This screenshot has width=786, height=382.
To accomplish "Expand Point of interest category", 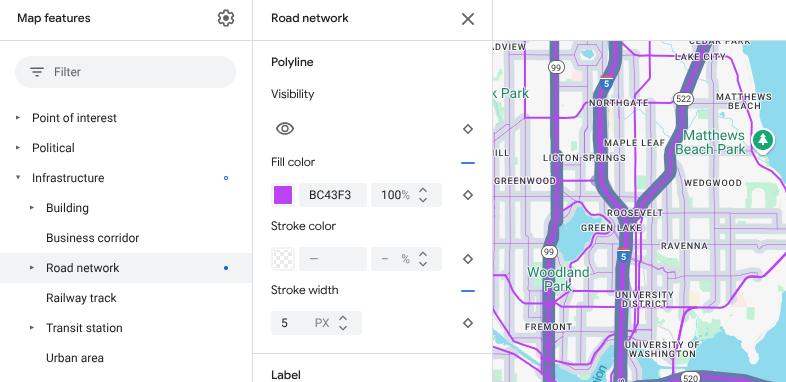I will coord(18,118).
